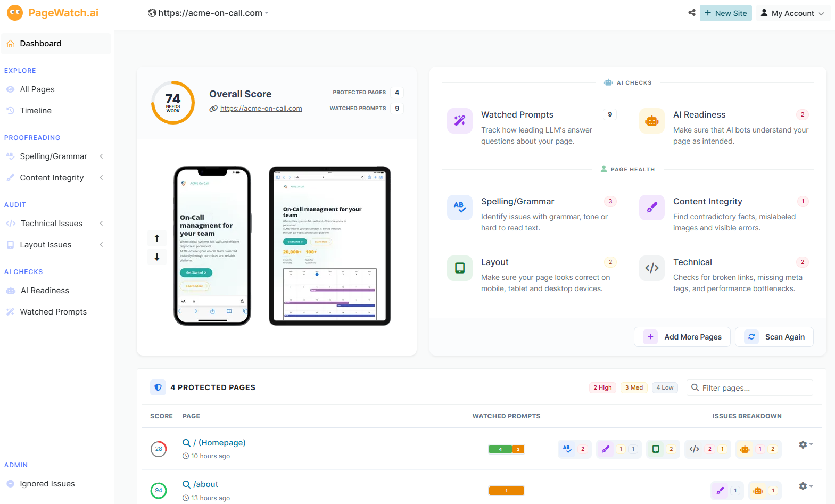Click the /about row AI readiness robot icon
The height and width of the screenshot is (504, 835).
(x=758, y=491)
